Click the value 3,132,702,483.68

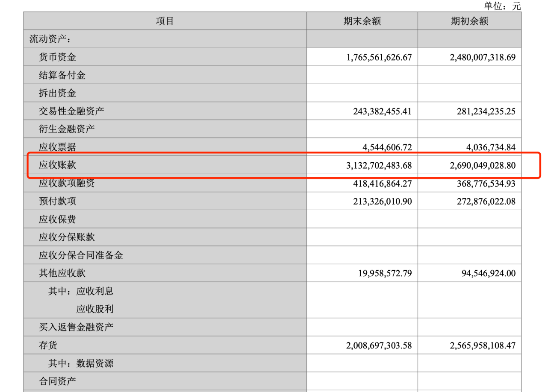(x=379, y=166)
